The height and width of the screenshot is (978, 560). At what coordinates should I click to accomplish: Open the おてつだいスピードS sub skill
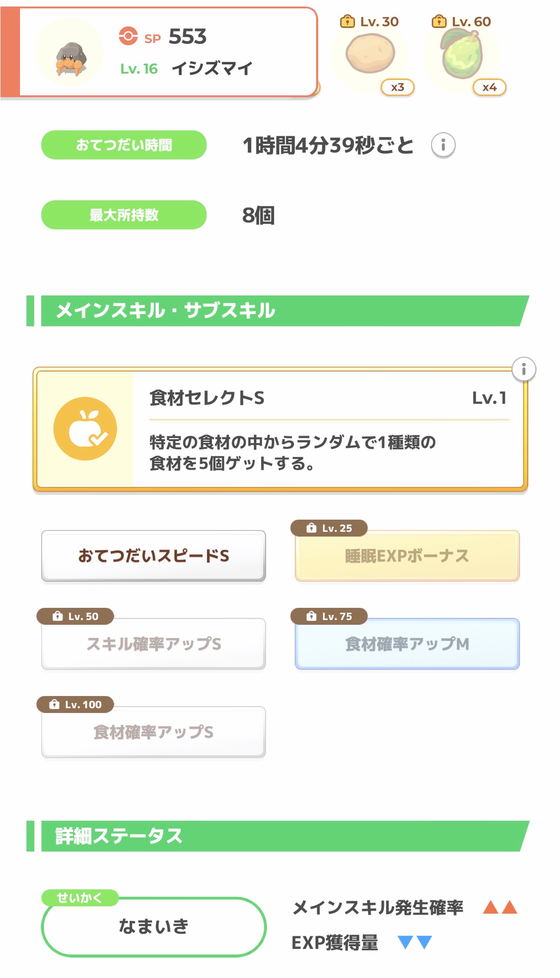click(x=153, y=556)
